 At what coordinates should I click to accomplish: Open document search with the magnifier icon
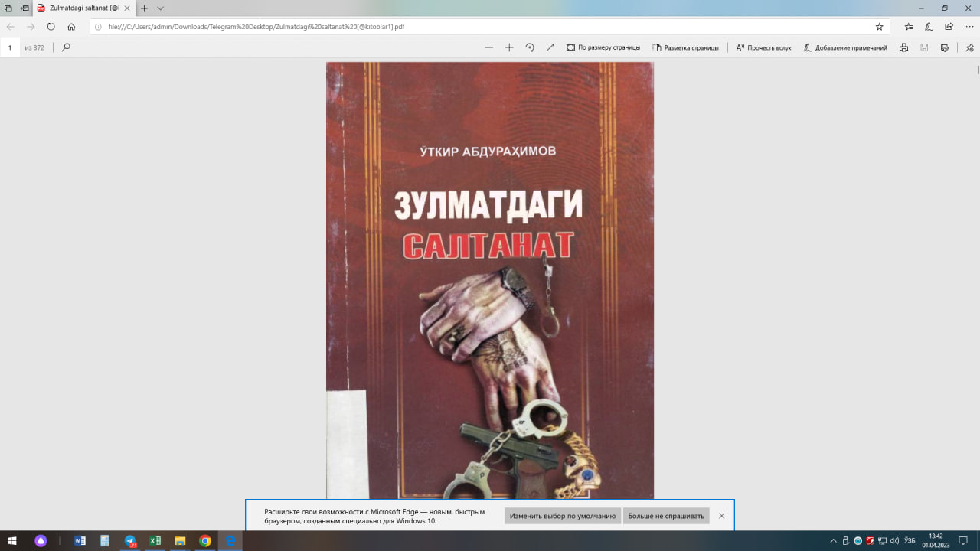pos(65,47)
